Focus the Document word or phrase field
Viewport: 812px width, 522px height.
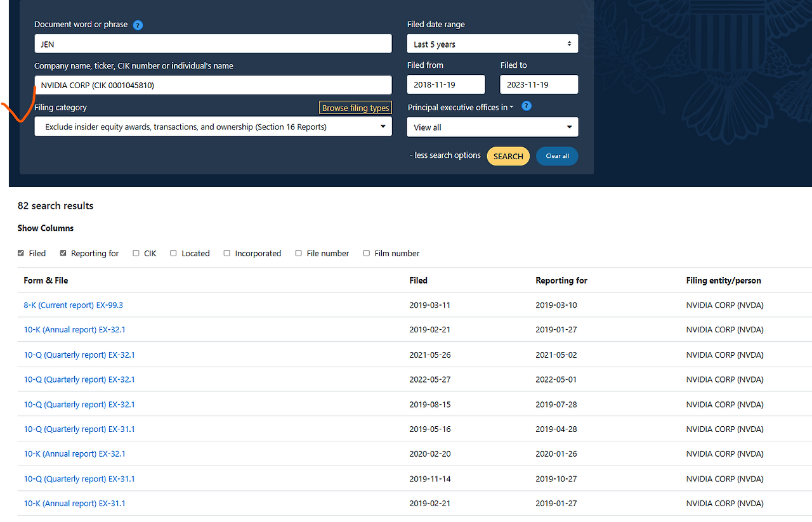213,43
